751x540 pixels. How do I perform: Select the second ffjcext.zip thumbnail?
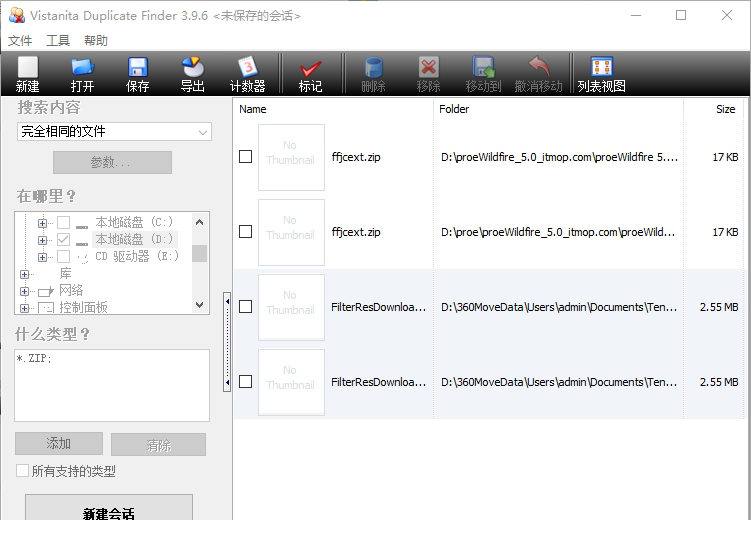click(x=291, y=232)
